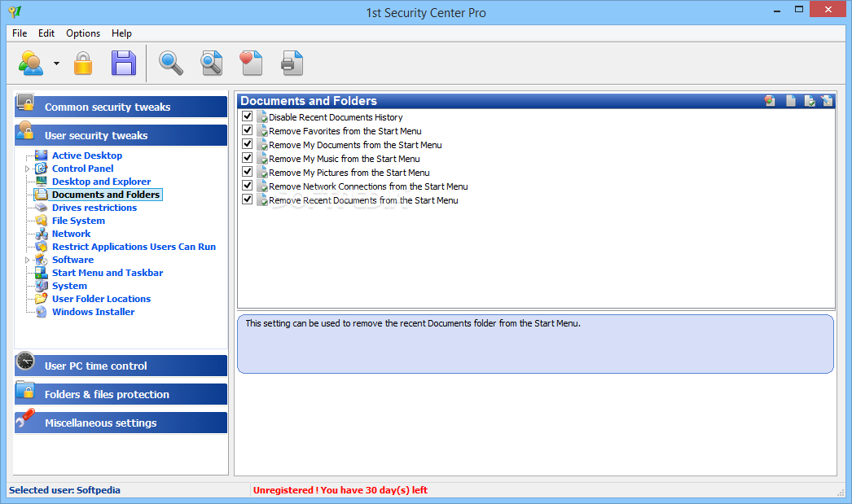Open Folders & files protection section
This screenshot has width=852, height=504.
coord(121,394)
